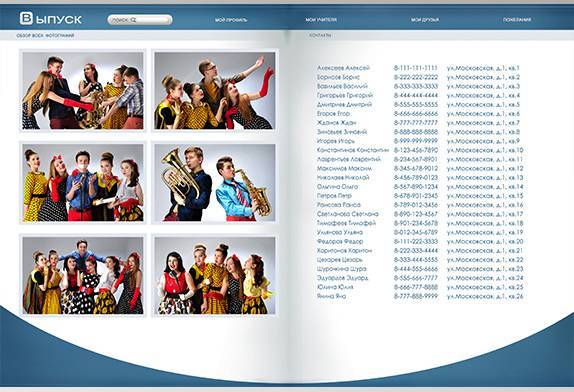Image resolution: width=574 pixels, height=392 pixels.
Task: Click phone number 8-777-777-7777
Action: (415, 123)
